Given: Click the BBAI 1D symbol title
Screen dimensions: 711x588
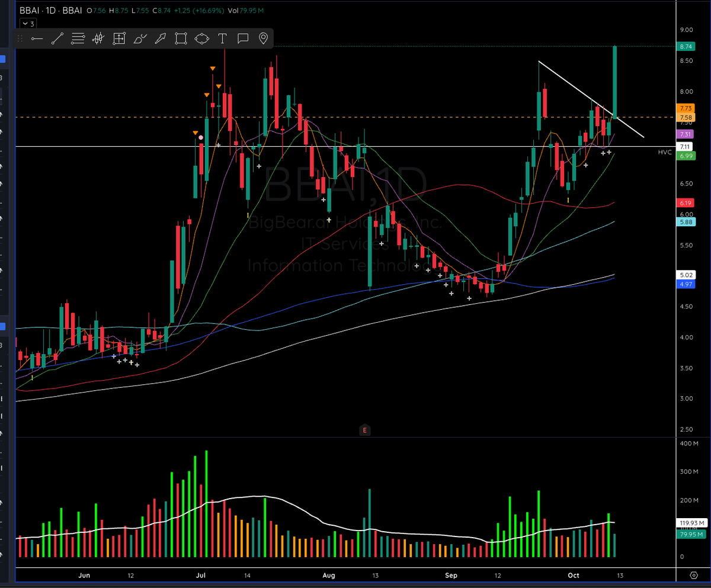Looking at the screenshot, I should (51, 10).
